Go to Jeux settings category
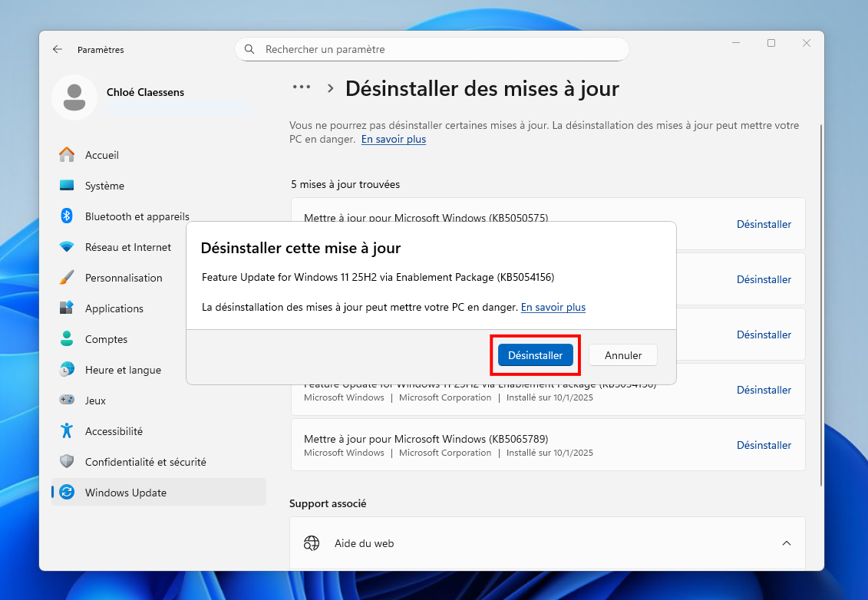This screenshot has height=600, width=868. tap(95, 401)
